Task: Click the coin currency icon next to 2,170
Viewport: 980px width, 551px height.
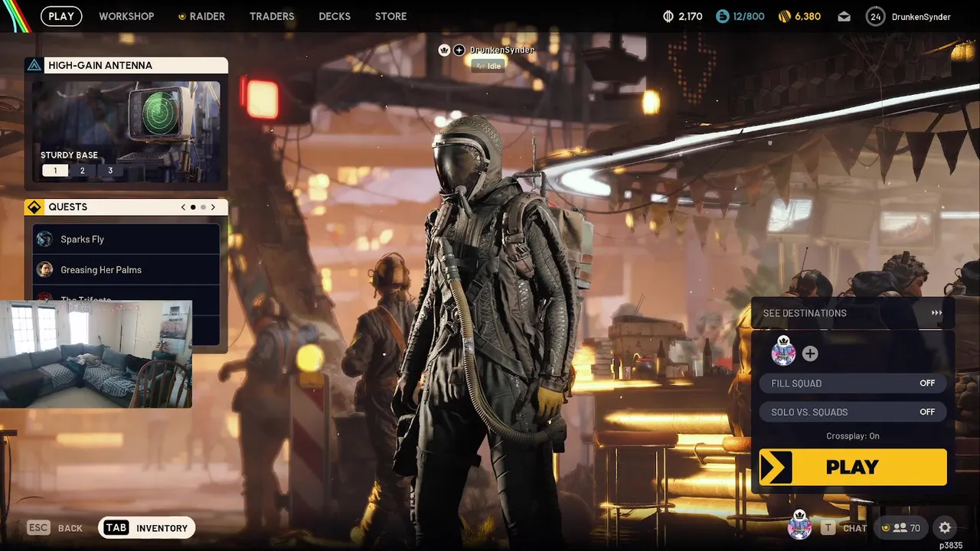Action: coord(668,16)
